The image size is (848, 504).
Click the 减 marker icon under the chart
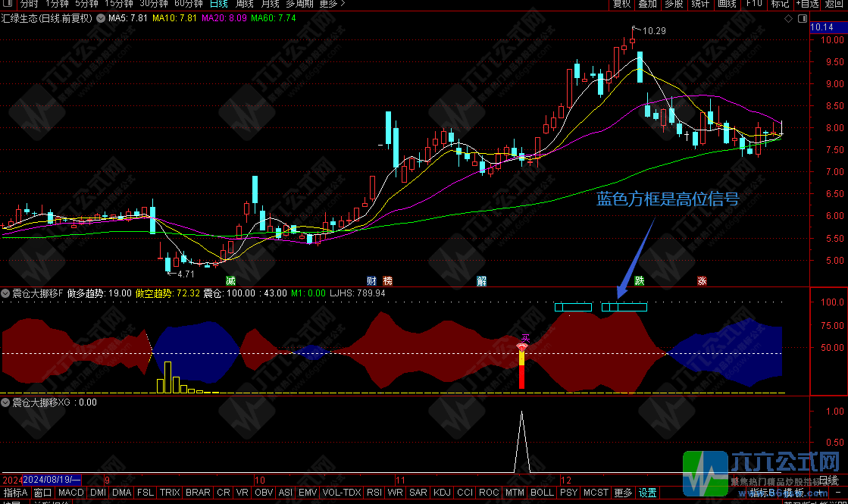click(x=230, y=280)
